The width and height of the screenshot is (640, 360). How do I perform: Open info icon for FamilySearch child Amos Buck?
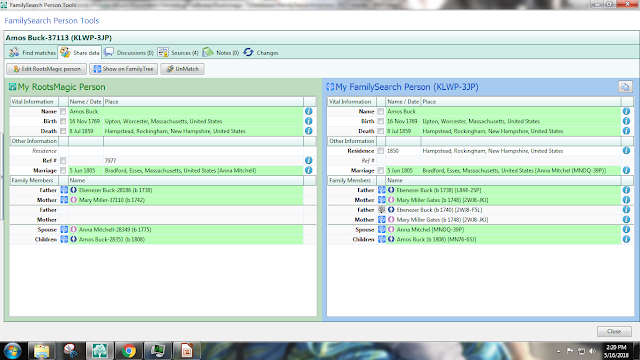click(x=626, y=239)
